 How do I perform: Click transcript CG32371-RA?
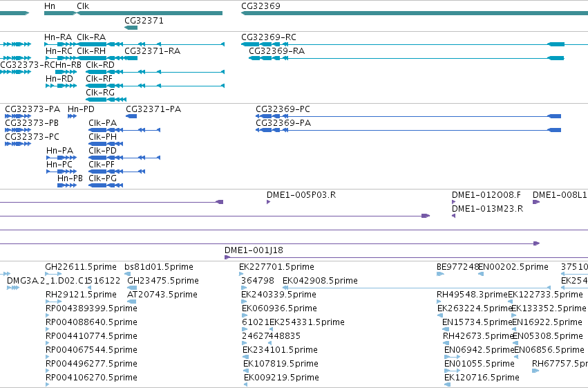click(x=152, y=51)
